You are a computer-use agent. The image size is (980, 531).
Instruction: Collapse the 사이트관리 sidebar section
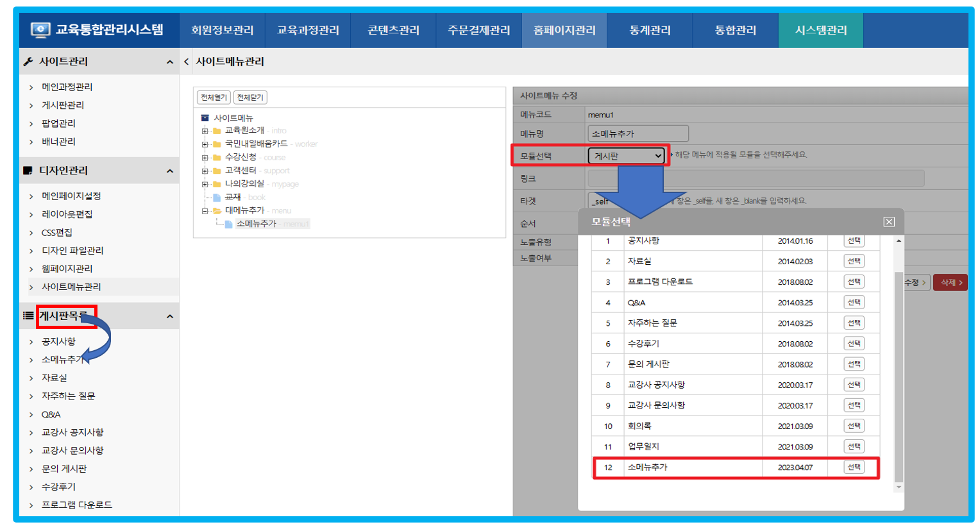tap(169, 62)
